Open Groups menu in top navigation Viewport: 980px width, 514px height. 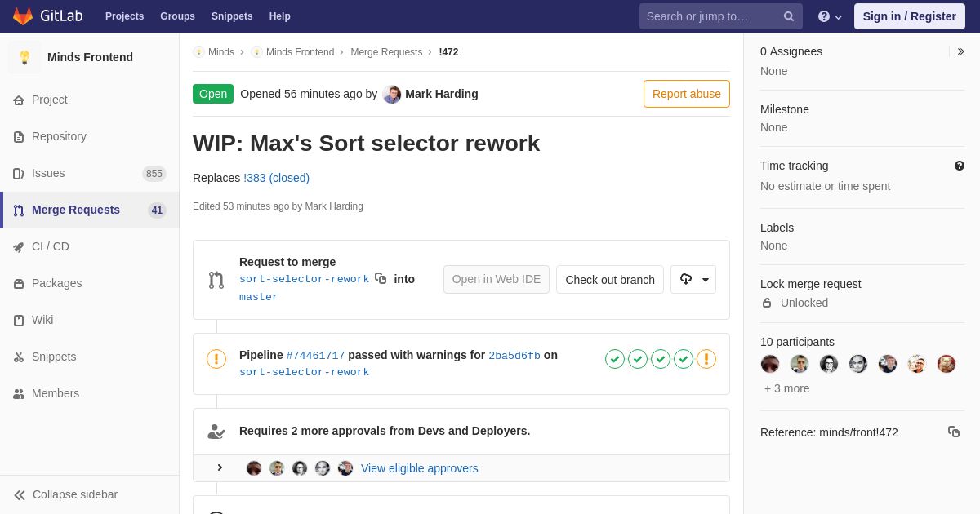click(177, 16)
